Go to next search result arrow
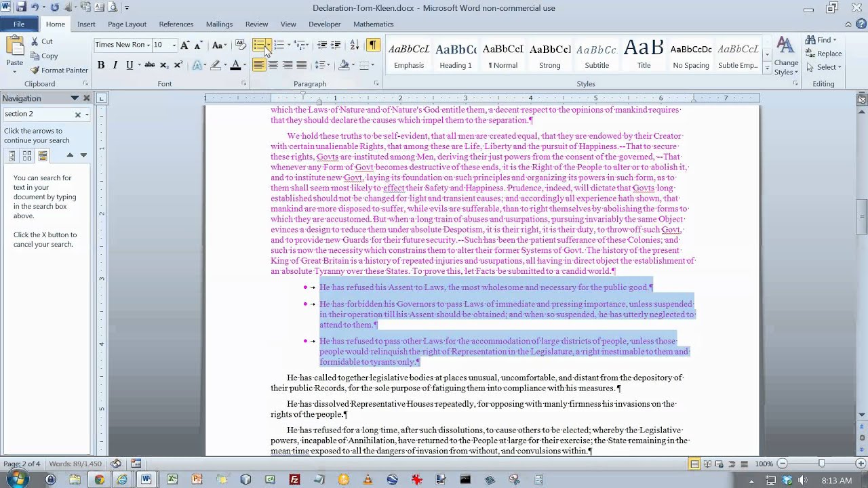The width and height of the screenshot is (868, 488). point(83,155)
